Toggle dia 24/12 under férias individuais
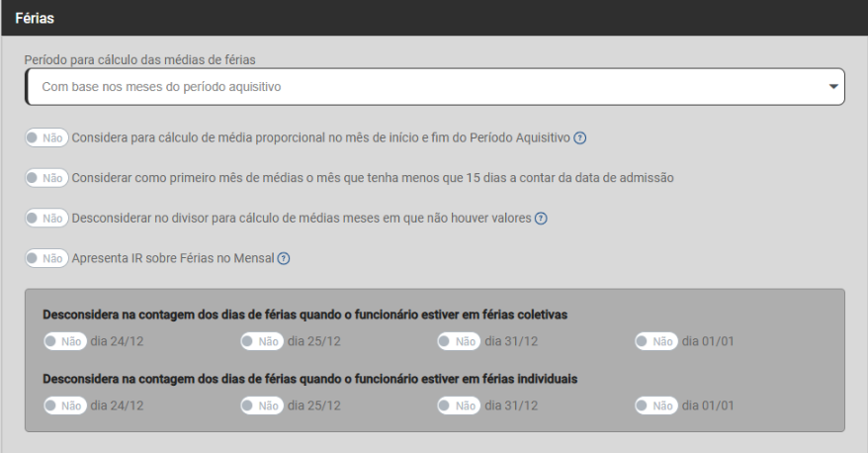The width and height of the screenshot is (868, 453). point(65,406)
